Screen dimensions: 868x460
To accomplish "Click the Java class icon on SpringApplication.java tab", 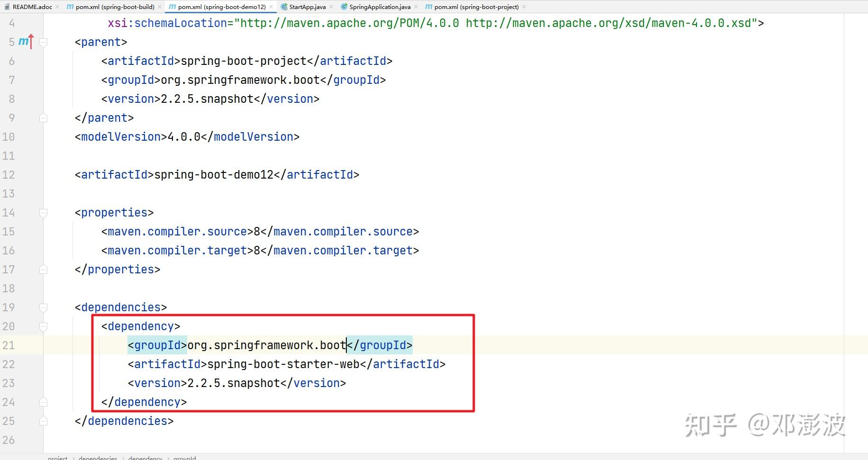I will pos(344,7).
